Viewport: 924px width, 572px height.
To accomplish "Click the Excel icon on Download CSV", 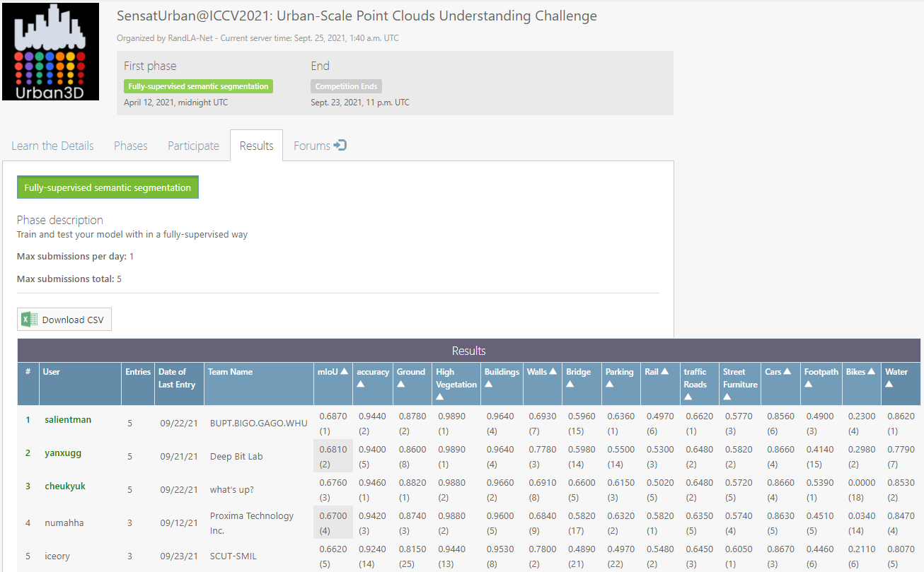I will (30, 320).
